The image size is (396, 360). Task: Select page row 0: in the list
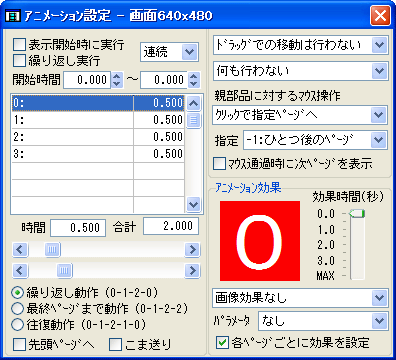tap(98, 103)
